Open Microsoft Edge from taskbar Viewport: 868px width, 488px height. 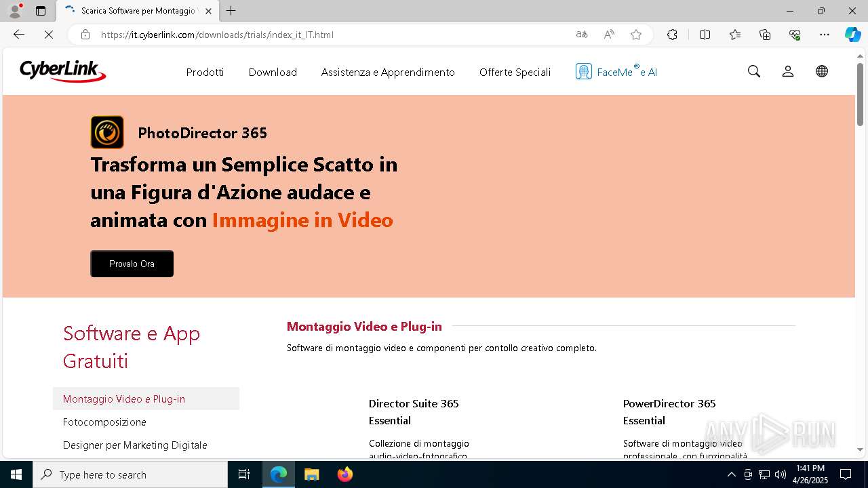pos(279,474)
